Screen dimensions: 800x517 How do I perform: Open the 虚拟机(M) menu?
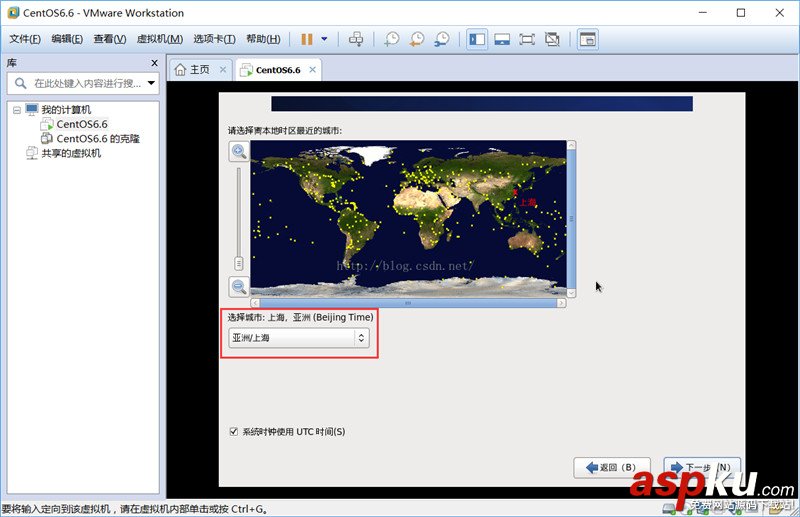160,39
